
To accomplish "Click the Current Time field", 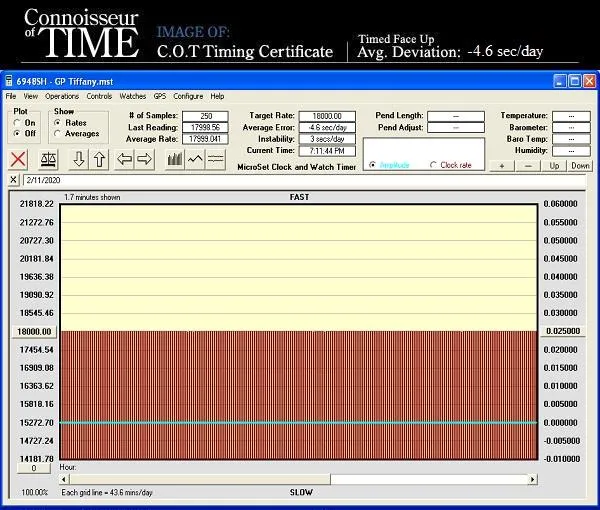I will point(327,151).
